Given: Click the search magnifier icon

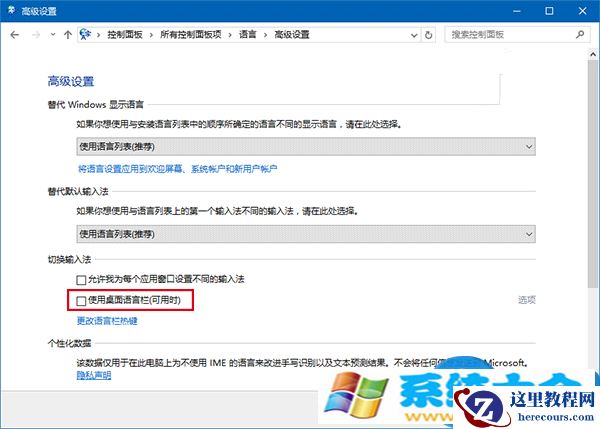Looking at the screenshot, I should tap(580, 34).
